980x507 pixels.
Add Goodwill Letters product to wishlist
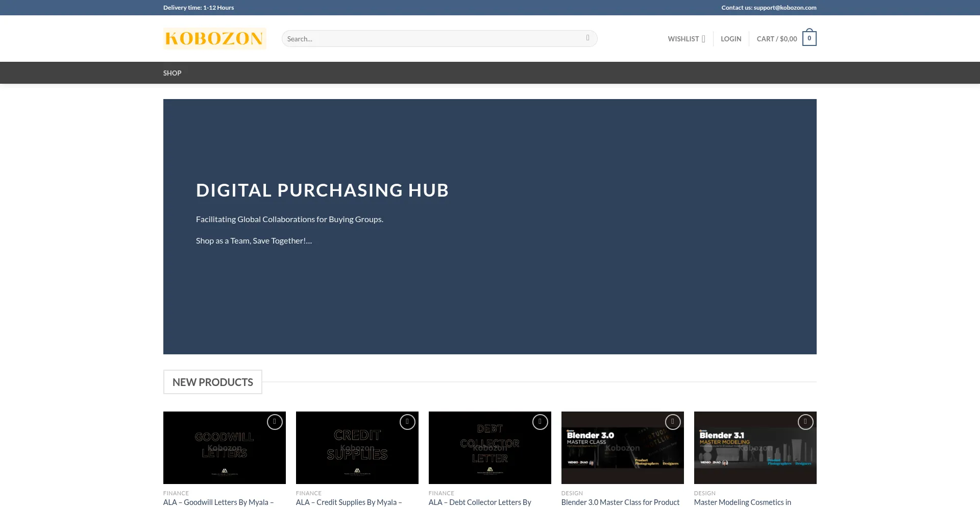pos(275,422)
